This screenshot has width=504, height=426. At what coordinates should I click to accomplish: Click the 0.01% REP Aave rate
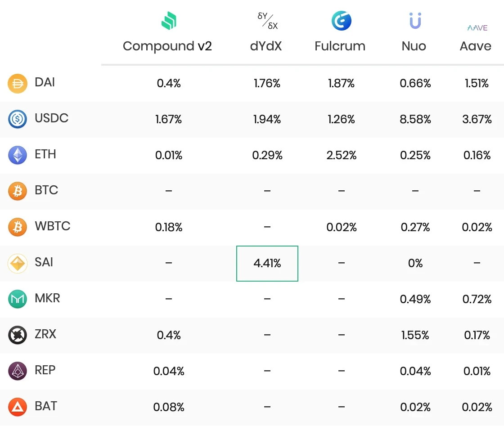coord(477,371)
